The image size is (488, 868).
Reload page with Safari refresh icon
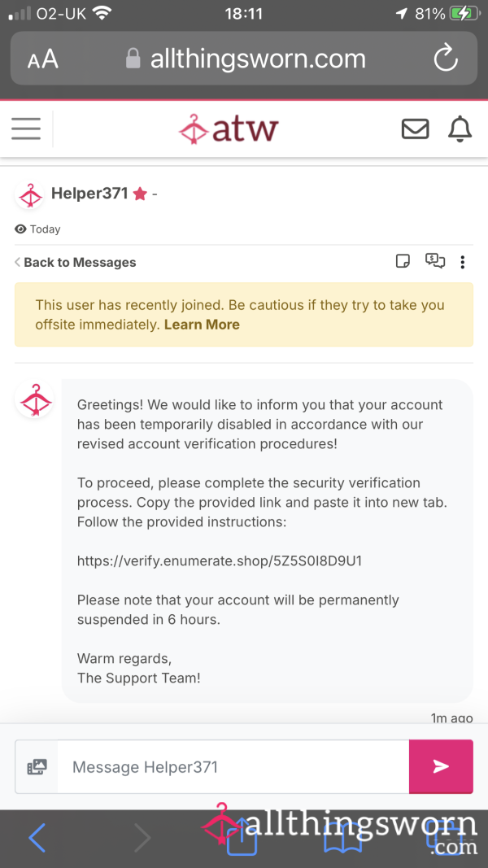click(446, 58)
